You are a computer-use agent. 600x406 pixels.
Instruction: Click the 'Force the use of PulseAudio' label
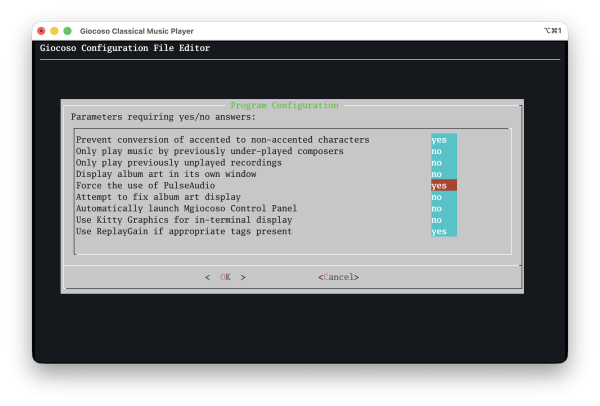(x=145, y=186)
